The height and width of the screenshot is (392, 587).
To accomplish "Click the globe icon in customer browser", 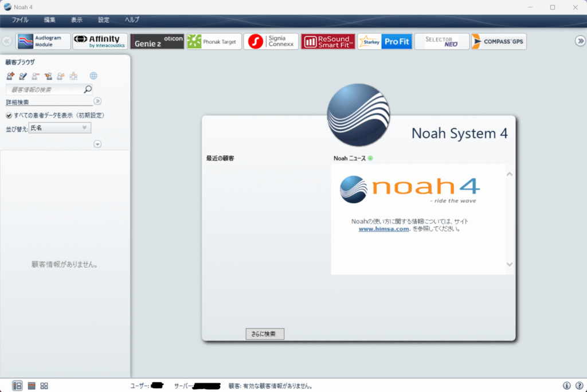I will [93, 76].
